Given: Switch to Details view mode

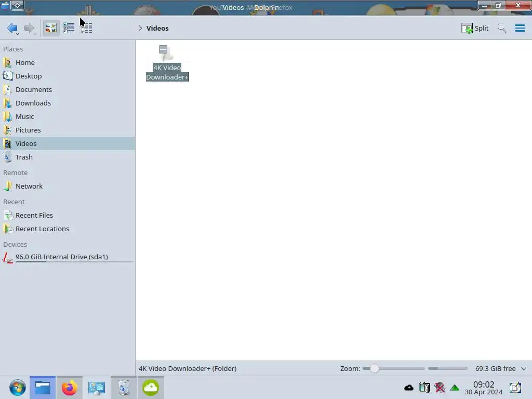Looking at the screenshot, I should pos(87,28).
